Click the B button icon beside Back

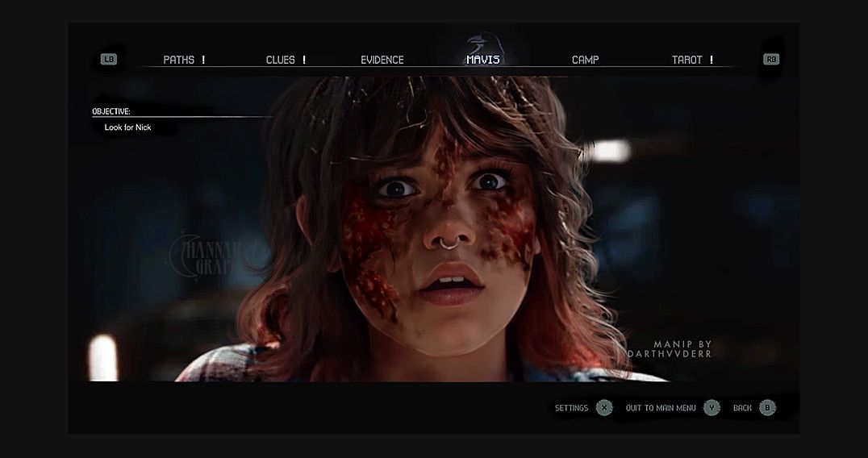768,408
